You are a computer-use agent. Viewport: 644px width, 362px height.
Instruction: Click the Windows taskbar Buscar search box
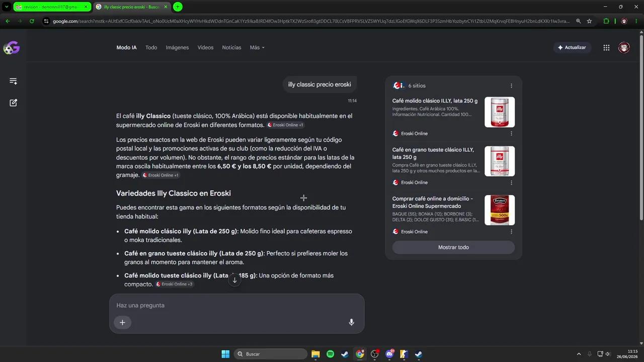271,354
